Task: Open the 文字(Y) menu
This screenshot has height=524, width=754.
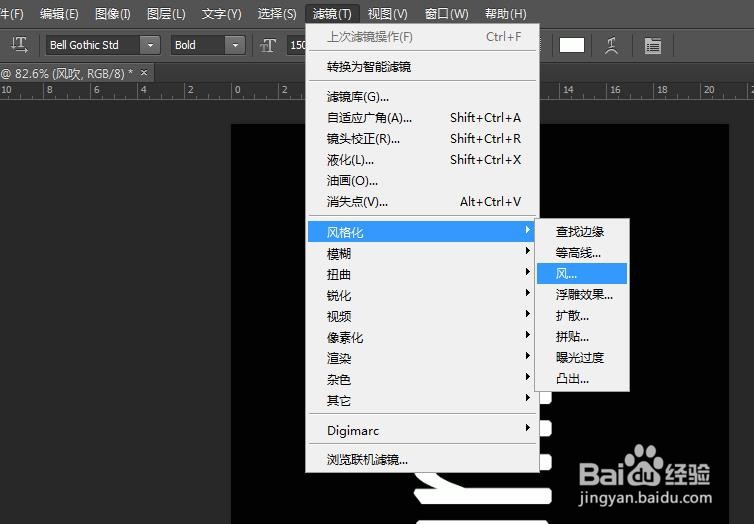Action: 221,13
